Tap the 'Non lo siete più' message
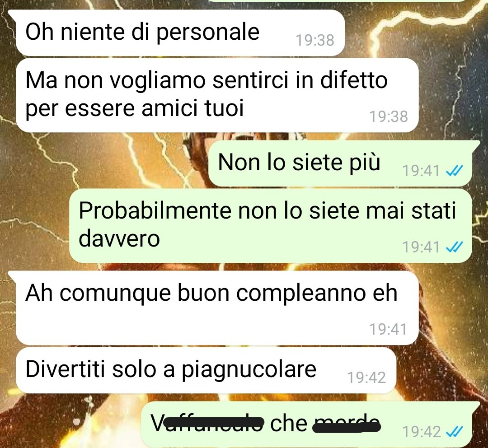The width and height of the screenshot is (488, 448). pos(340,163)
